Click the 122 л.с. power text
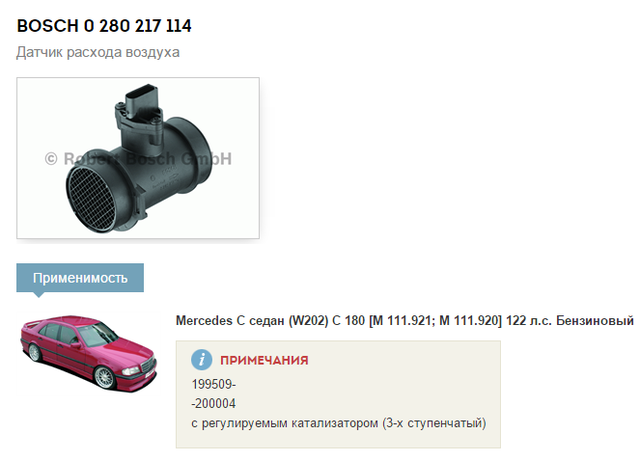Screen dimensions: 640x461 [529, 321]
